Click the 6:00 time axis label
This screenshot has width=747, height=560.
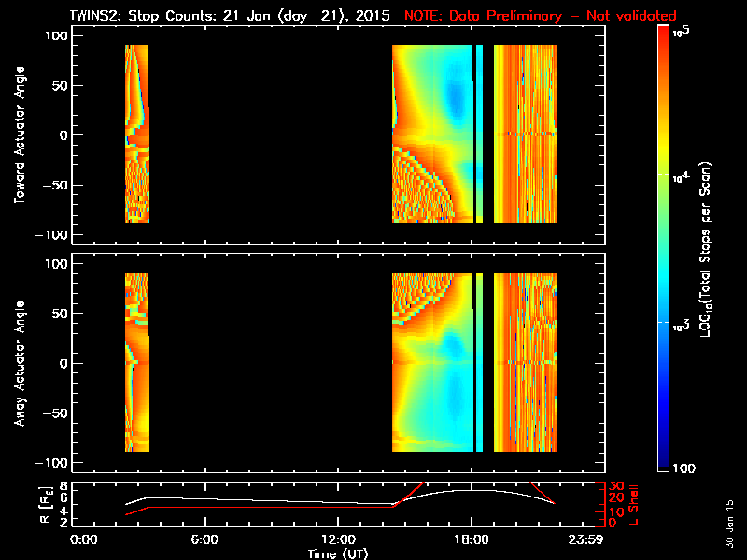(204, 540)
